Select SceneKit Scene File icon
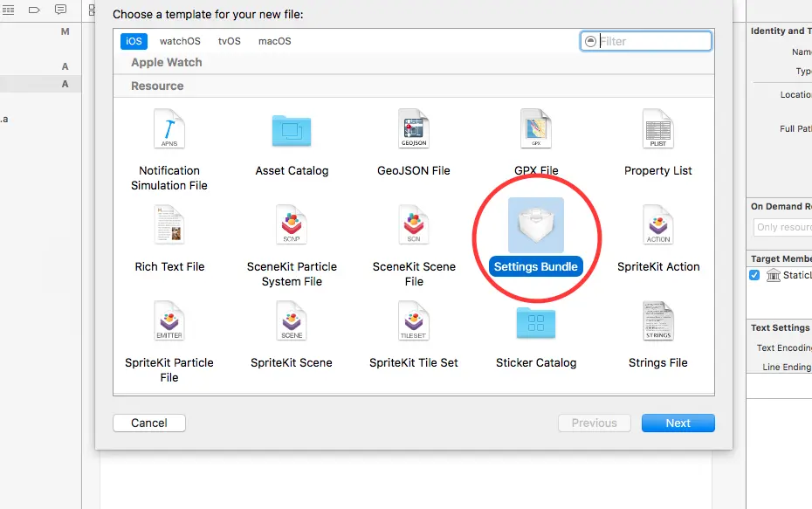The width and height of the screenshot is (812, 509). click(x=414, y=224)
